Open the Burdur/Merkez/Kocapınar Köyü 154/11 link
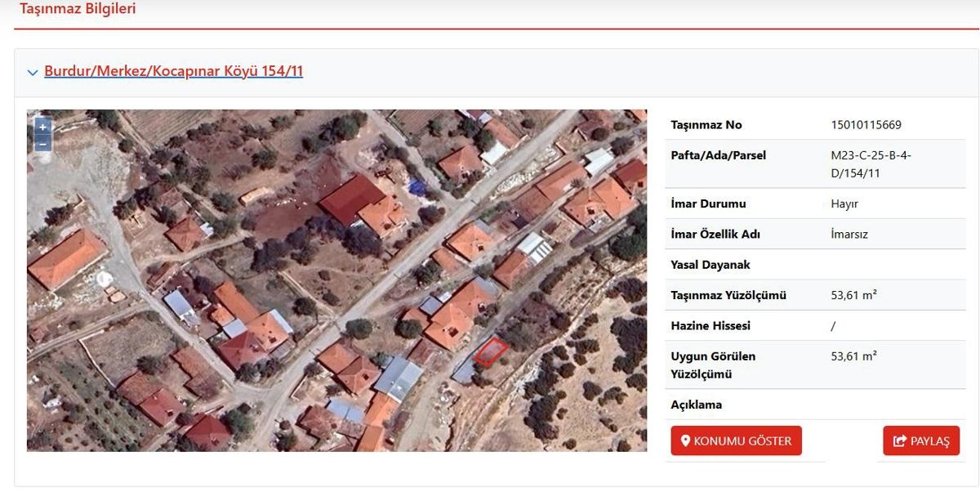980x492 pixels. (x=173, y=71)
